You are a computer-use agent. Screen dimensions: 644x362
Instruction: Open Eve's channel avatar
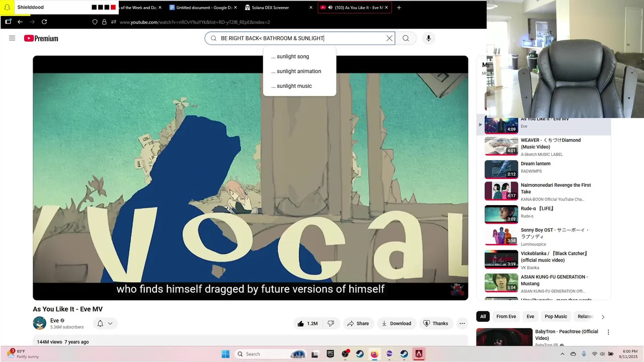[40, 323]
